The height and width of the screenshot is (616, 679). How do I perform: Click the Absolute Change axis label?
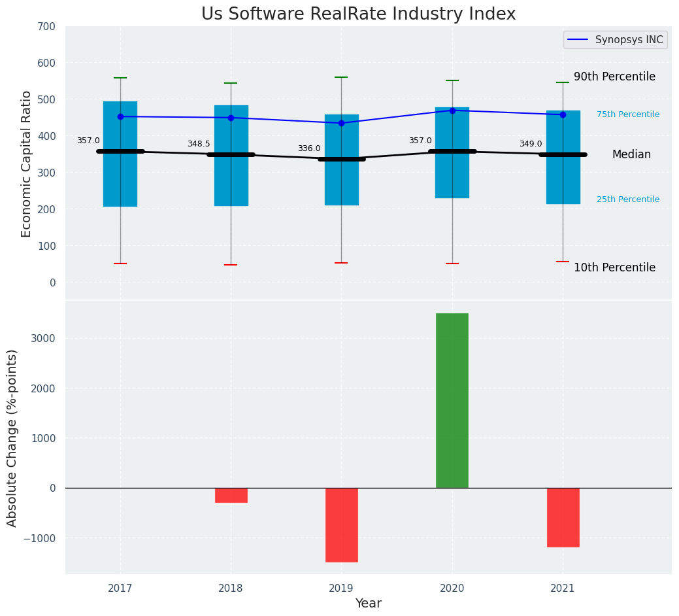tap(12, 437)
